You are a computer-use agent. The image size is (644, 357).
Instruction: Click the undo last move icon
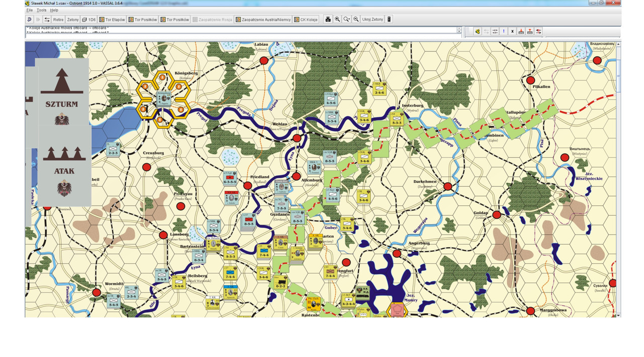(x=29, y=20)
